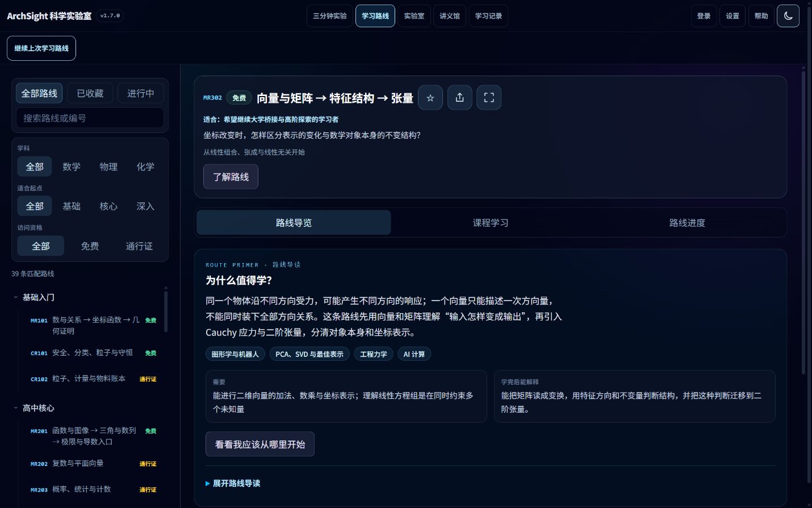This screenshot has width=812, height=508.
Task: Select the 全部路线 filter
Action: [39, 93]
